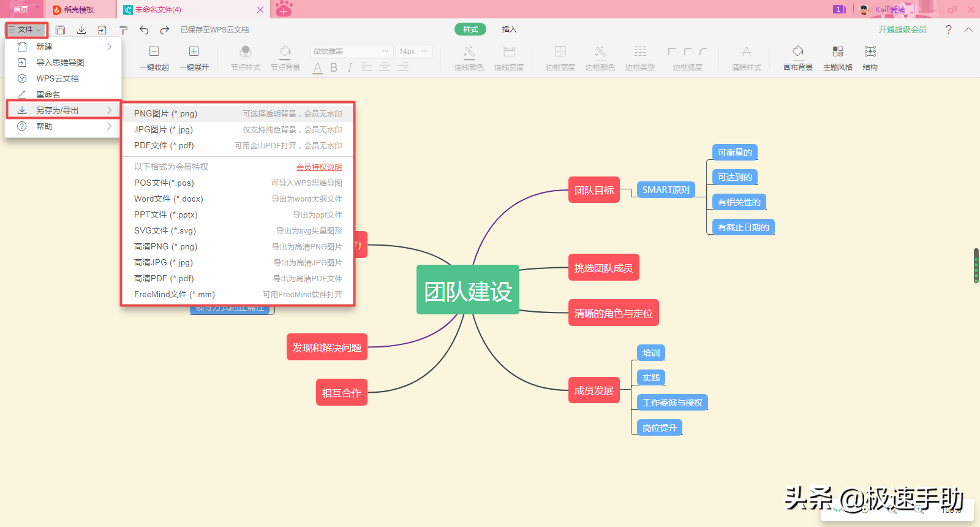Viewport: 980px width, 527px height.
Task: Open 边框宽度 border width options
Action: [560, 58]
